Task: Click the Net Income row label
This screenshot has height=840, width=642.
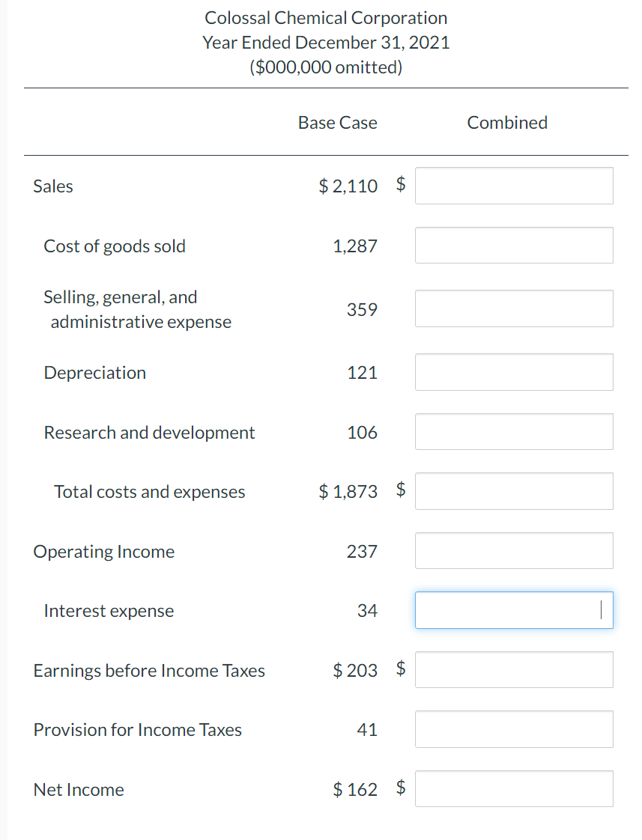Action: (79, 789)
